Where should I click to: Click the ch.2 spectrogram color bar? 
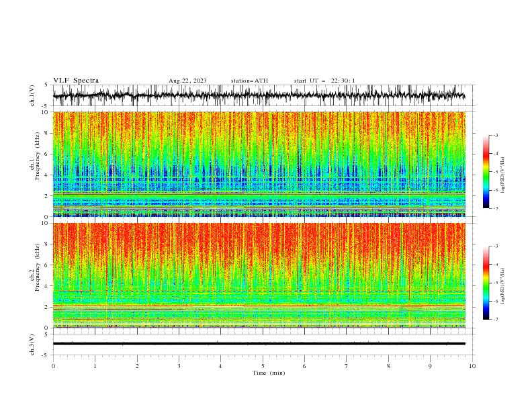click(x=486, y=283)
